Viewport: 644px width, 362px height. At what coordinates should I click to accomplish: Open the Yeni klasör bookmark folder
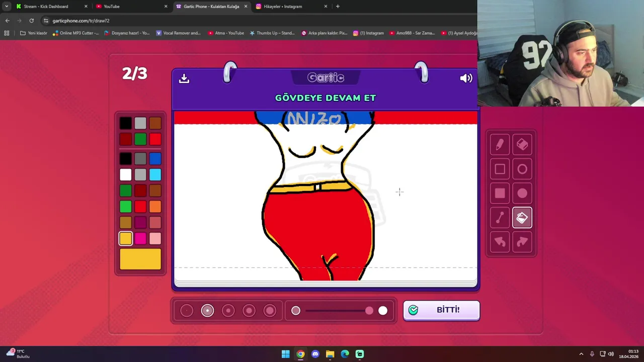point(33,33)
